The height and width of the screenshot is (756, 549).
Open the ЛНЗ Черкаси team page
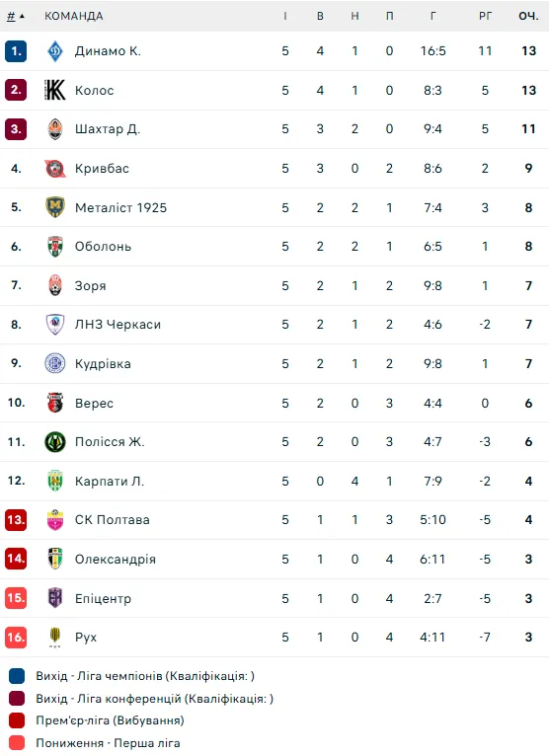pos(118,325)
